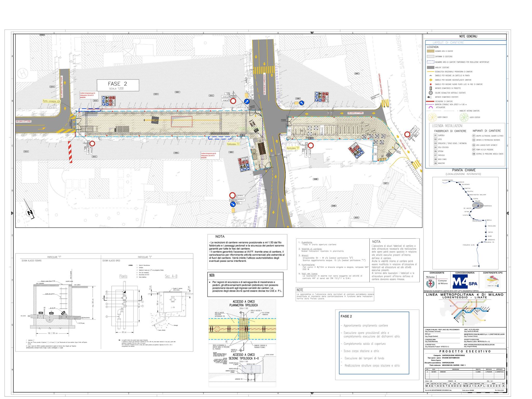Click the red-and-white striped road barrier
Viewport: 532px width, 399px height.
(x=70, y=152)
